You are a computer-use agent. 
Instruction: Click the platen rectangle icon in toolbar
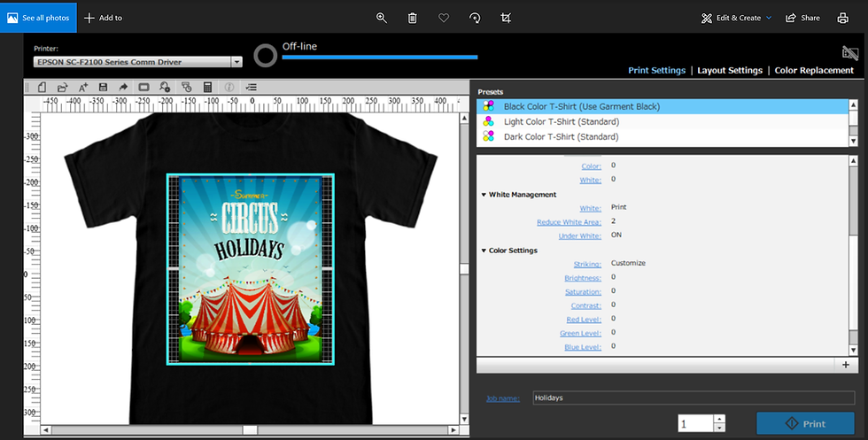tap(143, 87)
